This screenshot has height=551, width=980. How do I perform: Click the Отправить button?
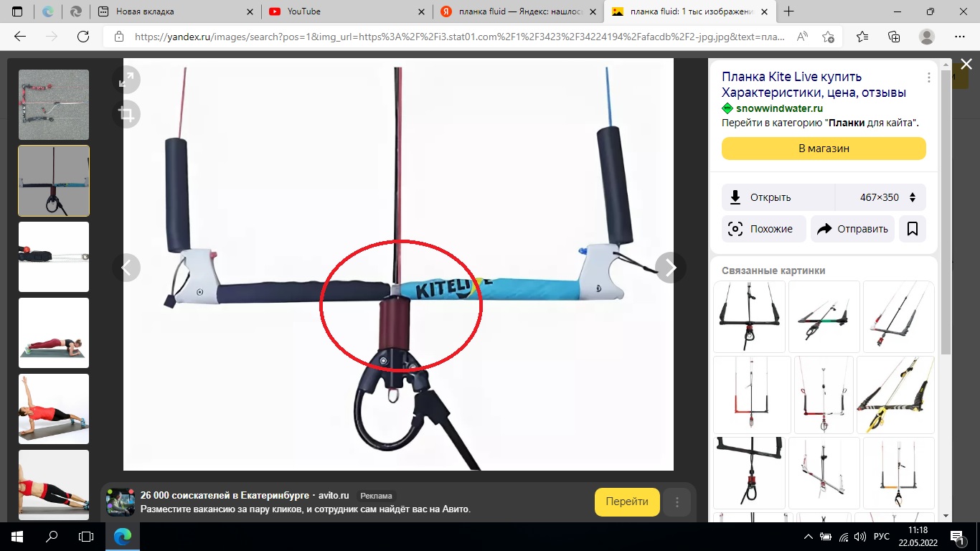(852, 229)
